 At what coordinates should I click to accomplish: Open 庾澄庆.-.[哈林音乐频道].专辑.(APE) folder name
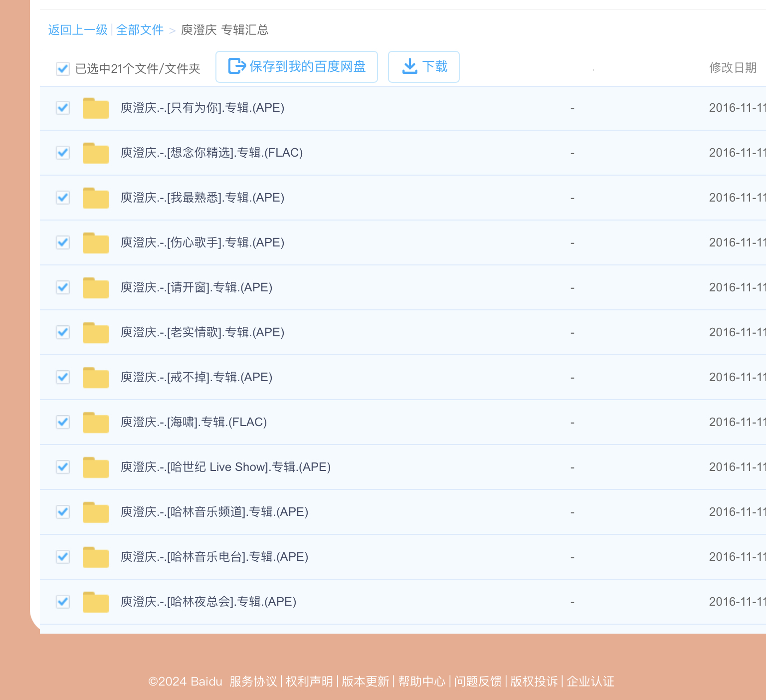click(214, 512)
